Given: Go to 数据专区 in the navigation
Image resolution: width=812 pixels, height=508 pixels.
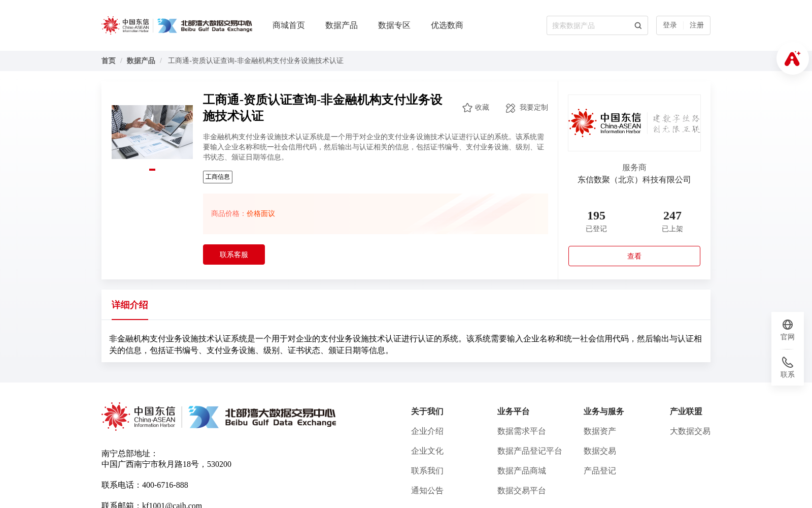Looking at the screenshot, I should click(394, 25).
